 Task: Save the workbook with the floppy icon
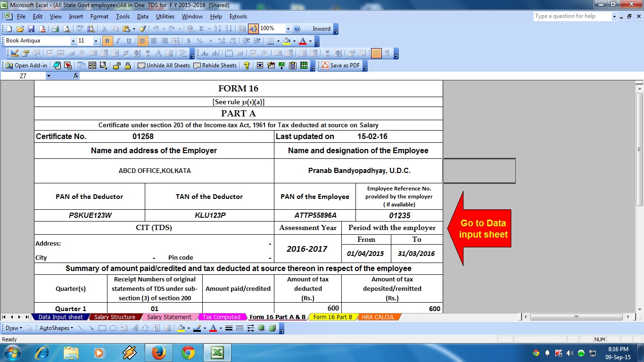point(31,29)
